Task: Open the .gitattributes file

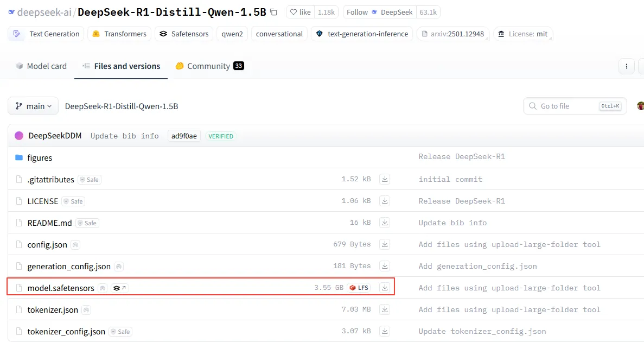Action: point(50,180)
